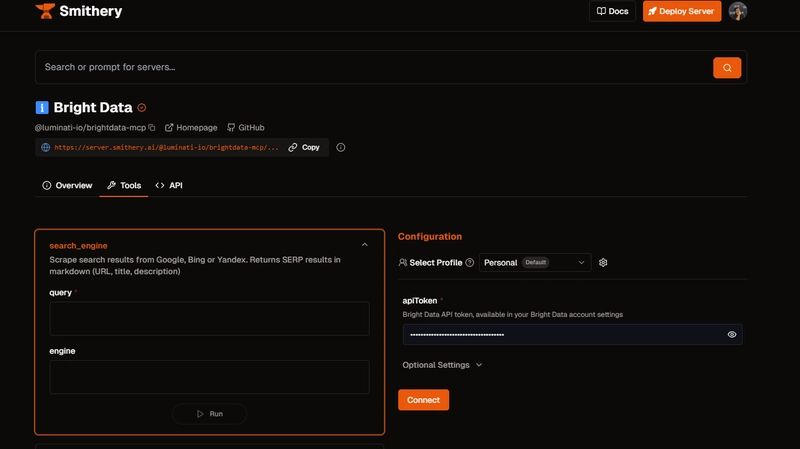The image size is (800, 449).
Task: Open the GitHub repository link
Action: 246,128
